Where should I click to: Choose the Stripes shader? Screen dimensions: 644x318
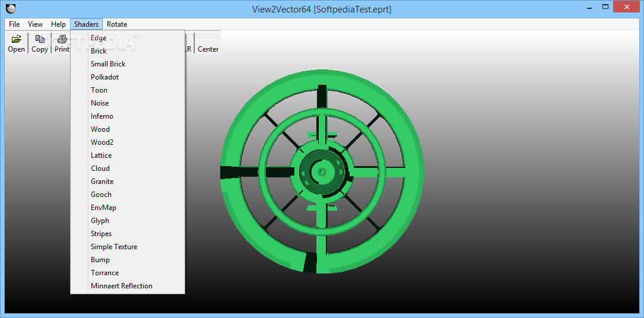tap(128, 234)
